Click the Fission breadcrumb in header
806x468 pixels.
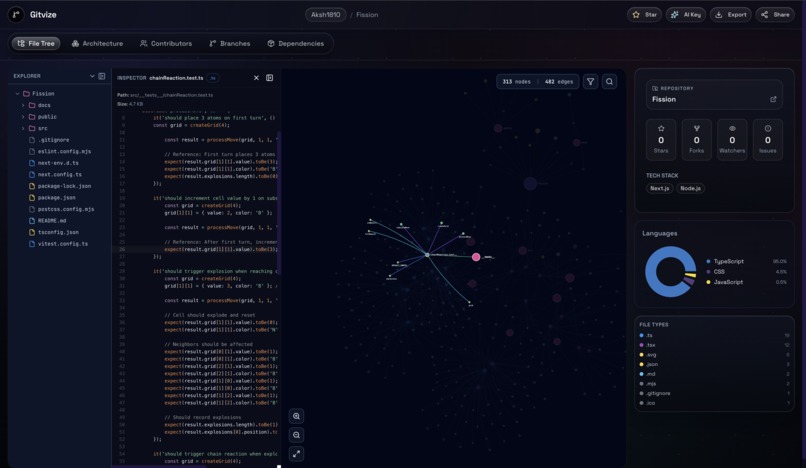pos(367,15)
